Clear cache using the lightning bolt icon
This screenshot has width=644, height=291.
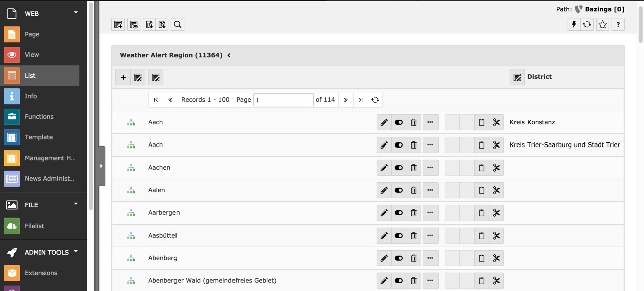[x=574, y=24]
